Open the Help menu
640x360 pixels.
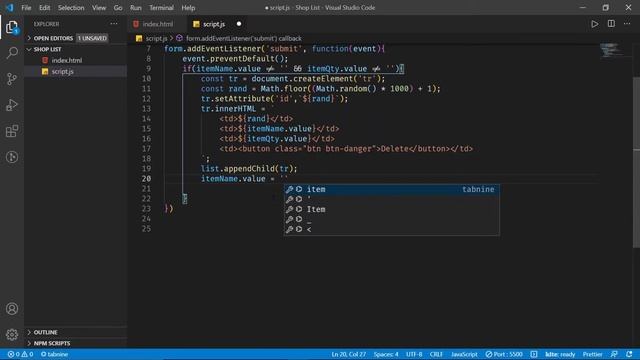click(x=188, y=7)
